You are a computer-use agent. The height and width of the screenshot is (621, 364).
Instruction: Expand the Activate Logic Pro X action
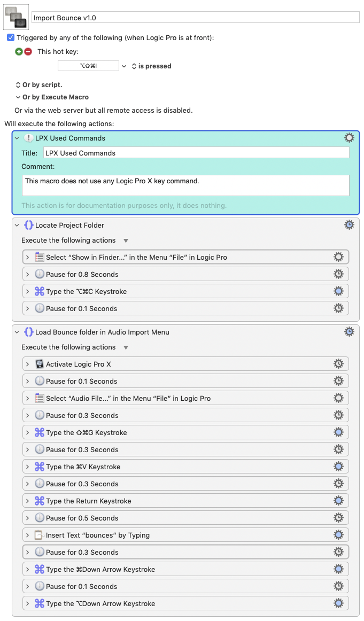[27, 364]
